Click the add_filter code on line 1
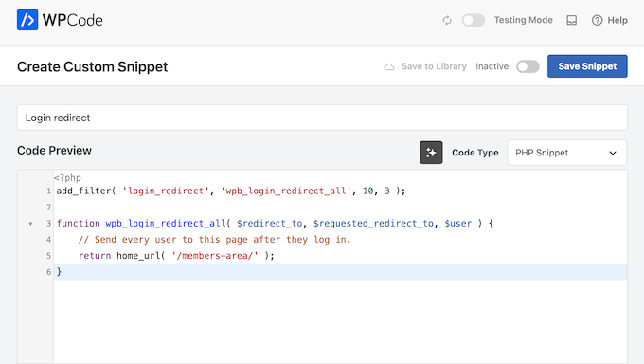Viewport: 644px width, 364px height. [231, 191]
